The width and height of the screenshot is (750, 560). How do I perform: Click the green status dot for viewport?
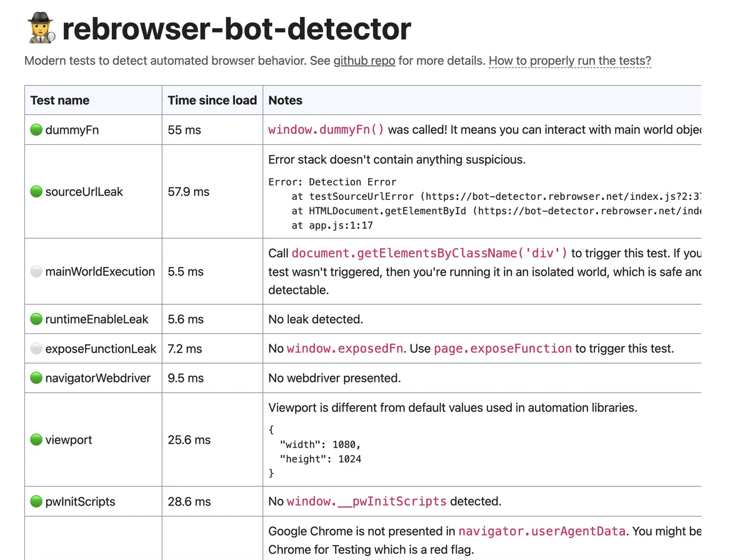[36, 440]
